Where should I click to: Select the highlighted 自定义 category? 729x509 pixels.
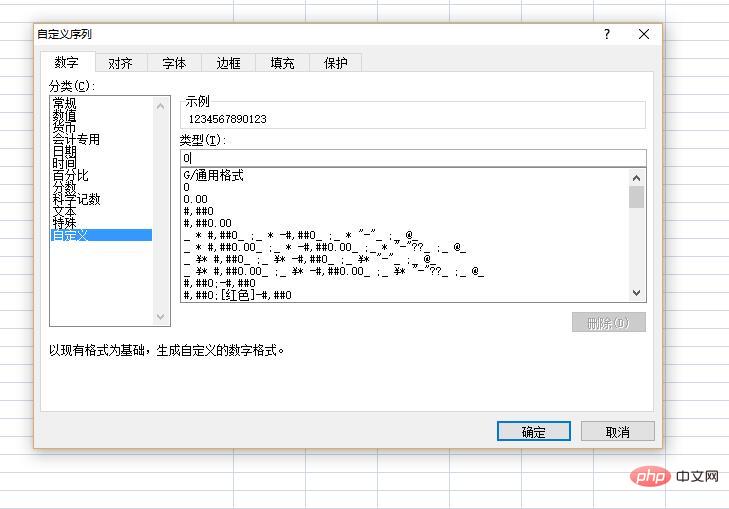101,235
